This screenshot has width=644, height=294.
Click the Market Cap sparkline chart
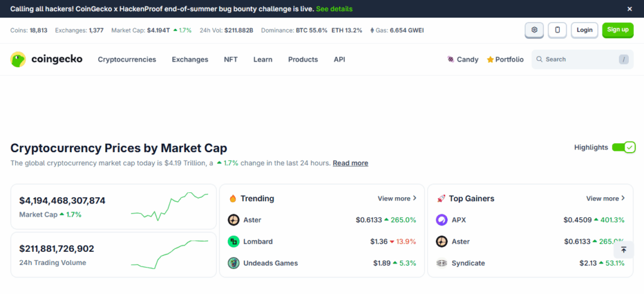point(170,206)
